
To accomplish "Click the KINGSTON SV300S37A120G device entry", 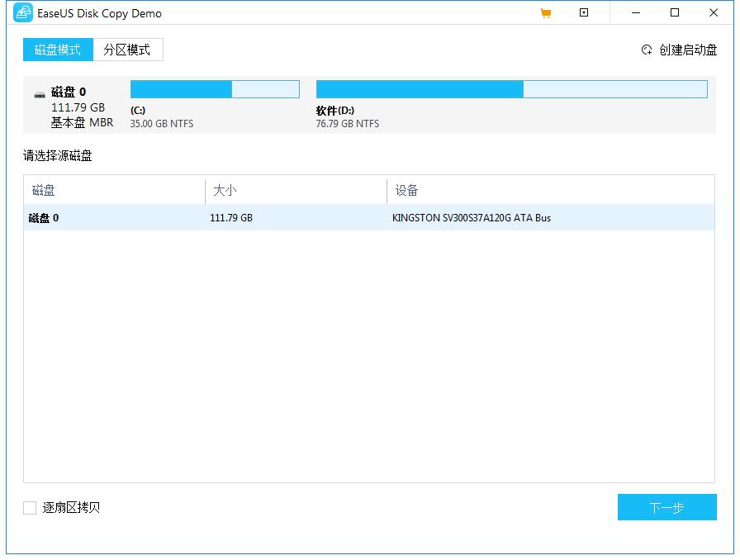I will point(471,218).
